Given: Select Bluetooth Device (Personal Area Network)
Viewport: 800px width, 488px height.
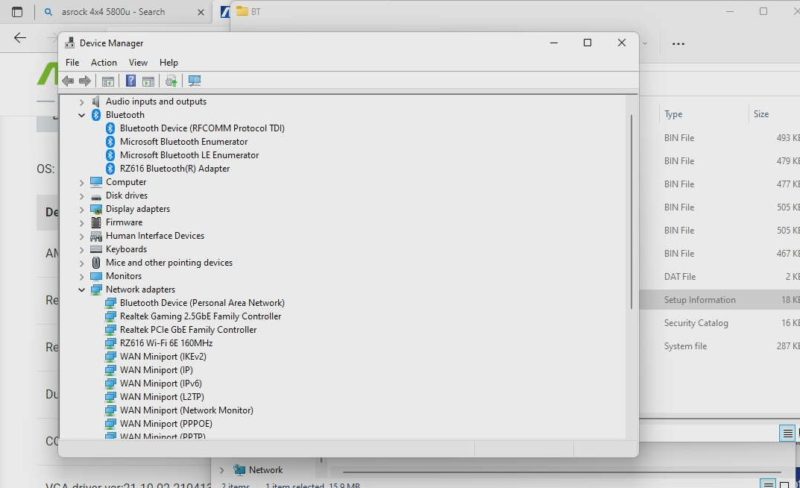Looking at the screenshot, I should pos(202,303).
